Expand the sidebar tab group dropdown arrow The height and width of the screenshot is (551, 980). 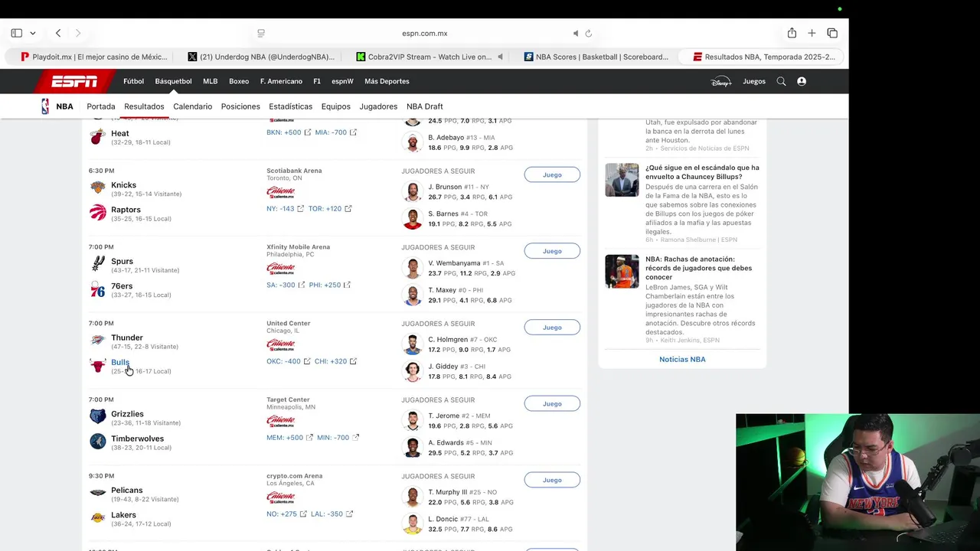click(x=33, y=33)
